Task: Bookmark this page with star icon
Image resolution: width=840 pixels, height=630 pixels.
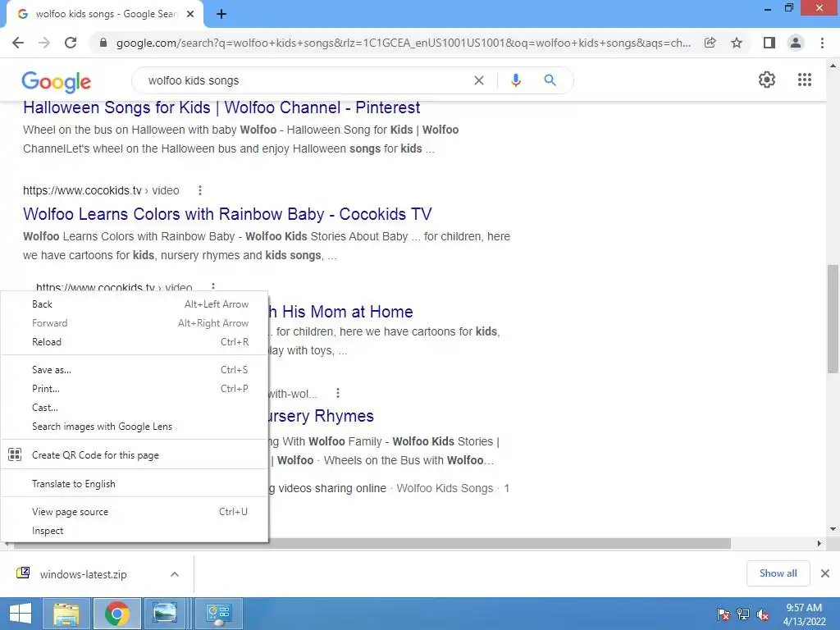Action: click(x=737, y=43)
